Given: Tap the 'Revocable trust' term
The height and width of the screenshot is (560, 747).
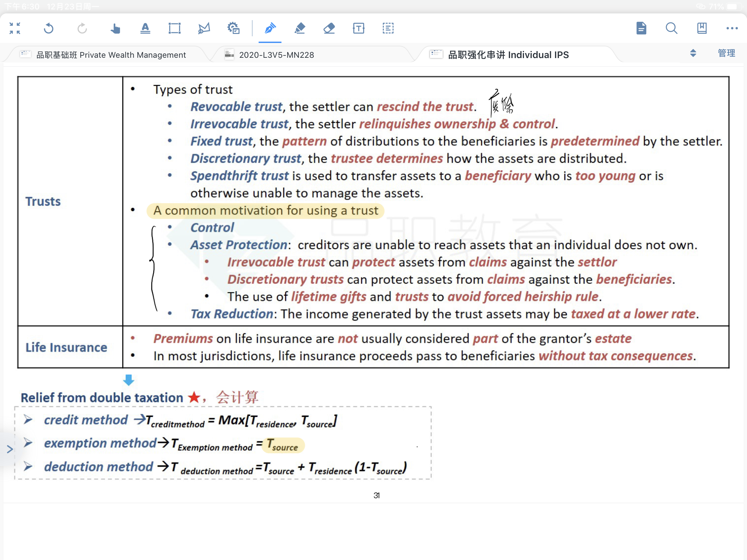Looking at the screenshot, I should coord(236,107).
